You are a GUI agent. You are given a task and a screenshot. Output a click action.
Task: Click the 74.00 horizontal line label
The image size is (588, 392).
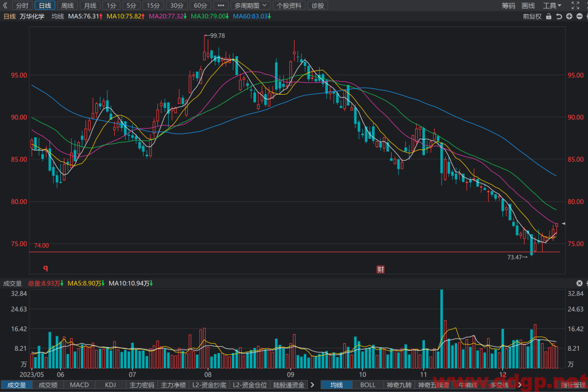[x=41, y=246]
